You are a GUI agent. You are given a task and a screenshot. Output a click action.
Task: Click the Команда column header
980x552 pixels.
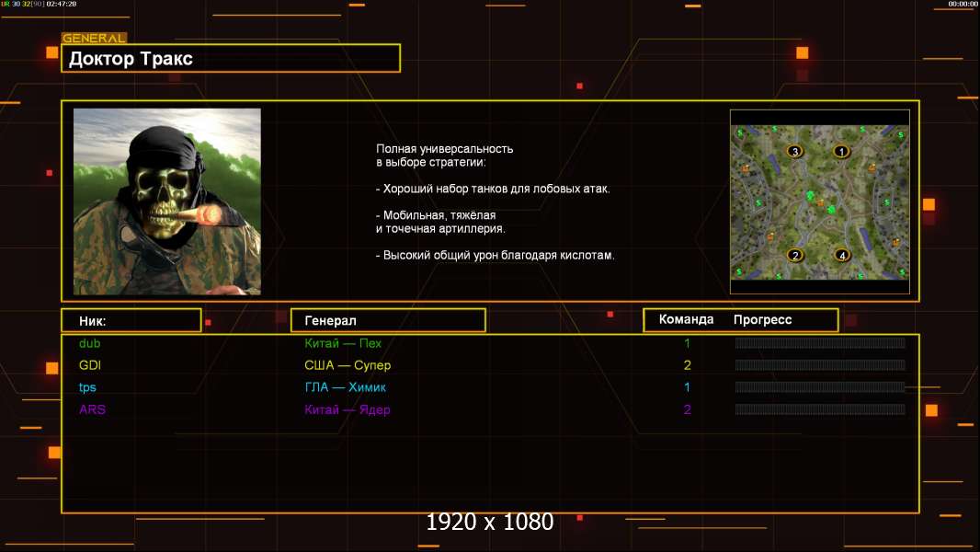(x=686, y=319)
